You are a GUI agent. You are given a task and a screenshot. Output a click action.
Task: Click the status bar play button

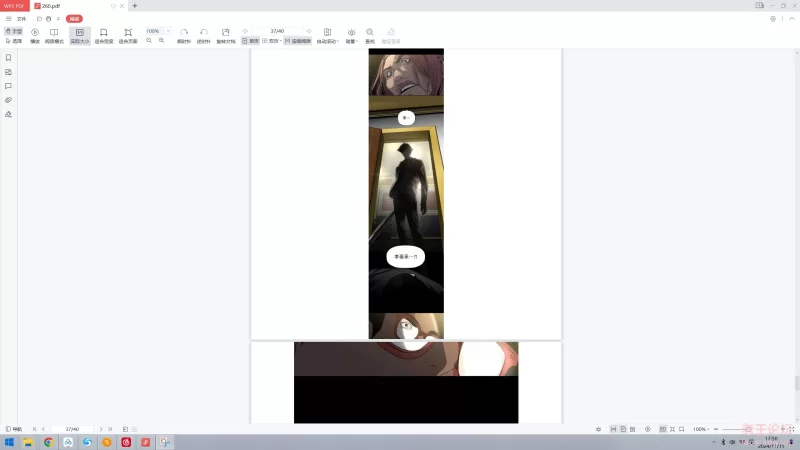click(648, 429)
